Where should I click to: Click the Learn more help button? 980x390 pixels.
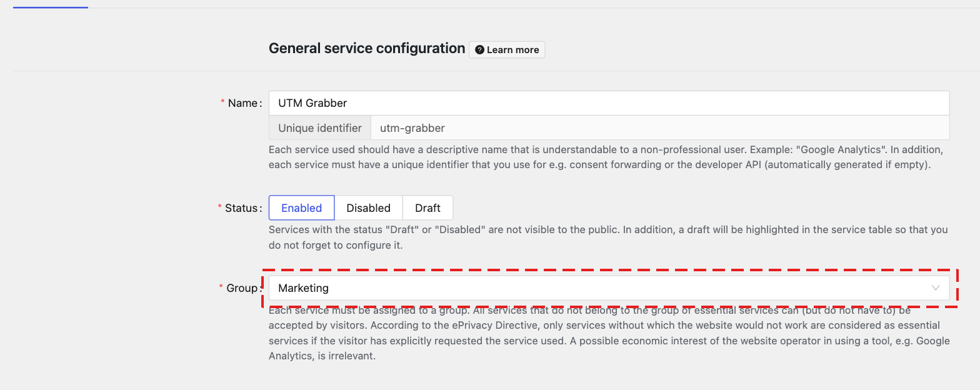507,50
